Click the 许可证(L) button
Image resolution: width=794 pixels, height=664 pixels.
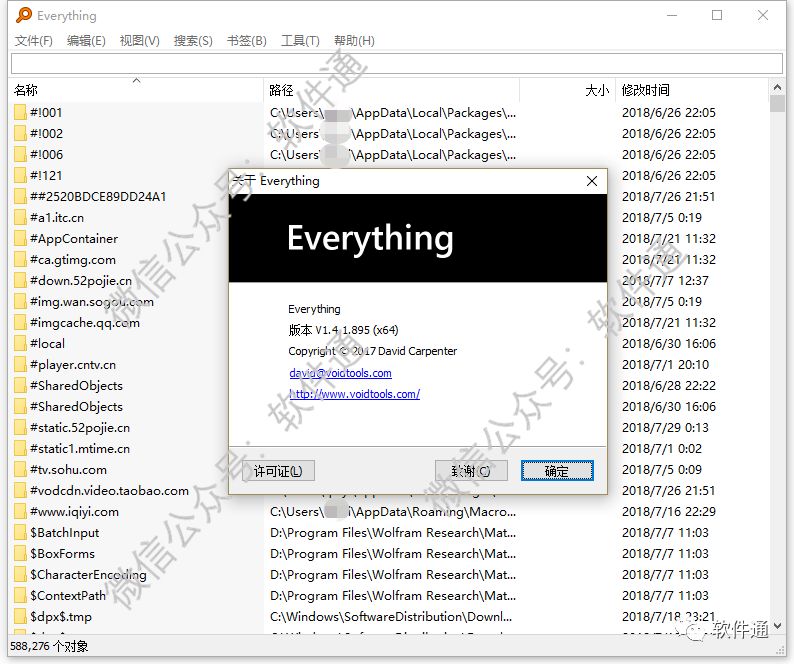coord(278,471)
